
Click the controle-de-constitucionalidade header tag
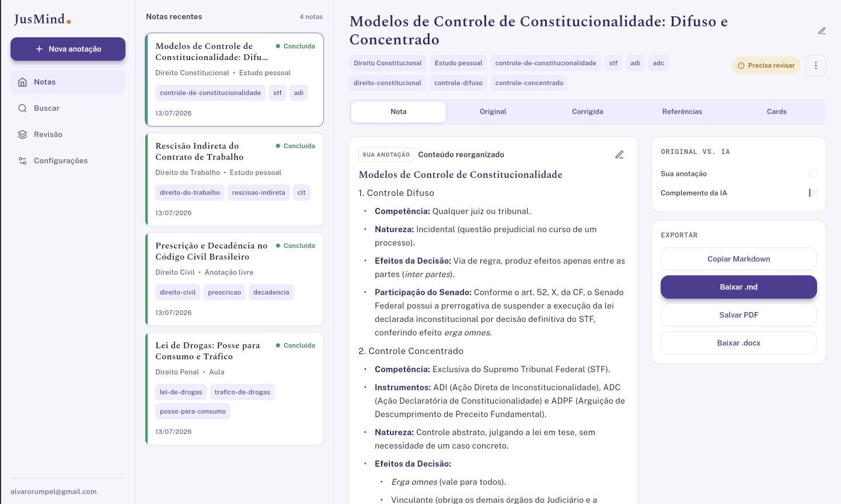[546, 63]
